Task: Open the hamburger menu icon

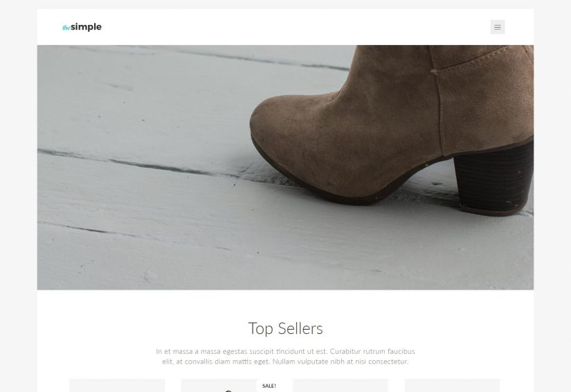Action: pos(498,27)
